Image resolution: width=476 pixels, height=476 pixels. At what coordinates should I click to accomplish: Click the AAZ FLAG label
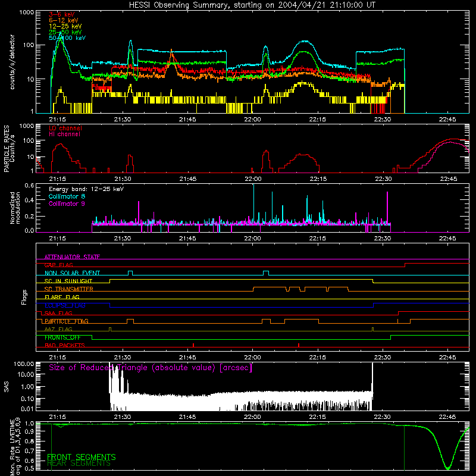coord(58,329)
